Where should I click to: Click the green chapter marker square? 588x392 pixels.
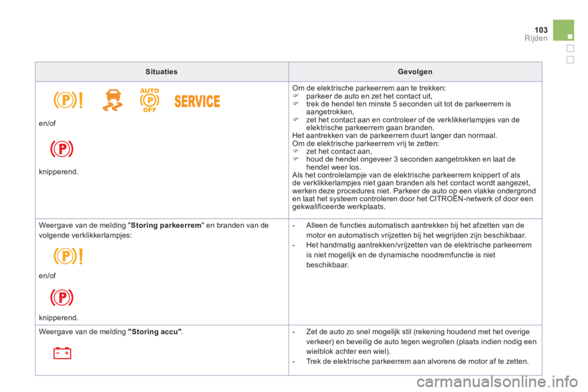pos(563,30)
